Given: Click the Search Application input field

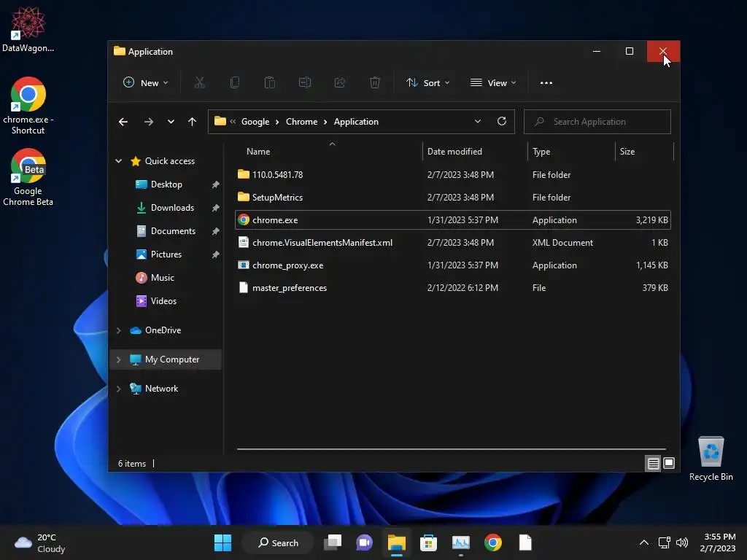Looking at the screenshot, I should 597,122.
